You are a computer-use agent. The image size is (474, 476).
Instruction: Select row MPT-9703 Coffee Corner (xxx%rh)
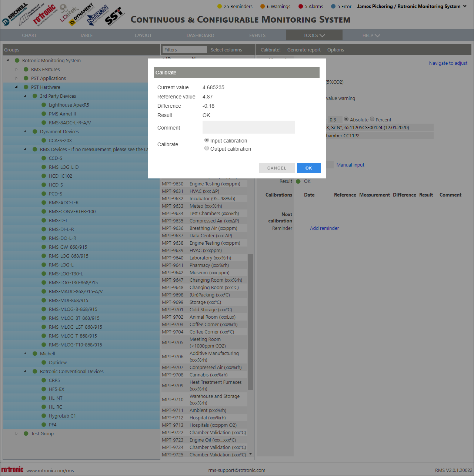tap(204, 324)
